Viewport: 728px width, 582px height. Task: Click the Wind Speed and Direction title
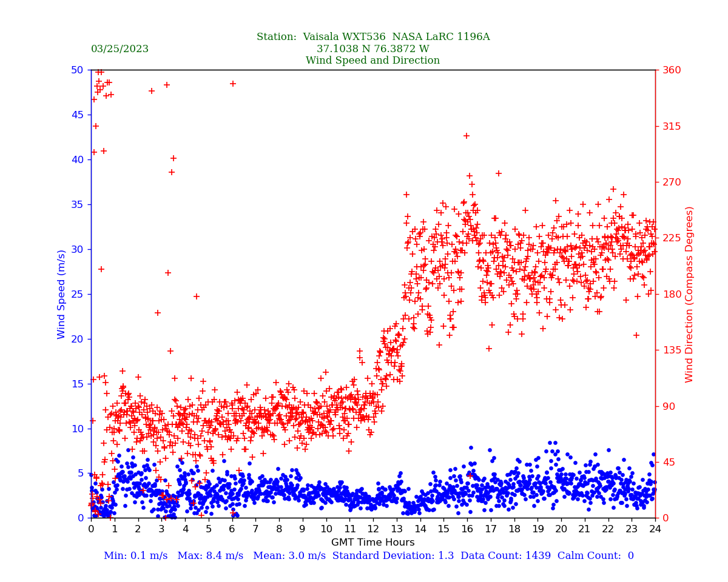point(372,61)
